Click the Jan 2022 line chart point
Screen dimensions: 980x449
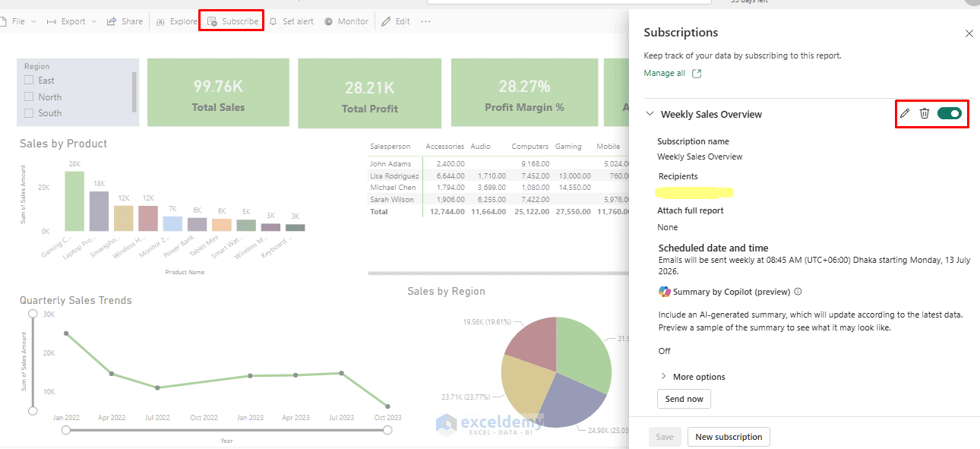pyautogui.click(x=66, y=334)
